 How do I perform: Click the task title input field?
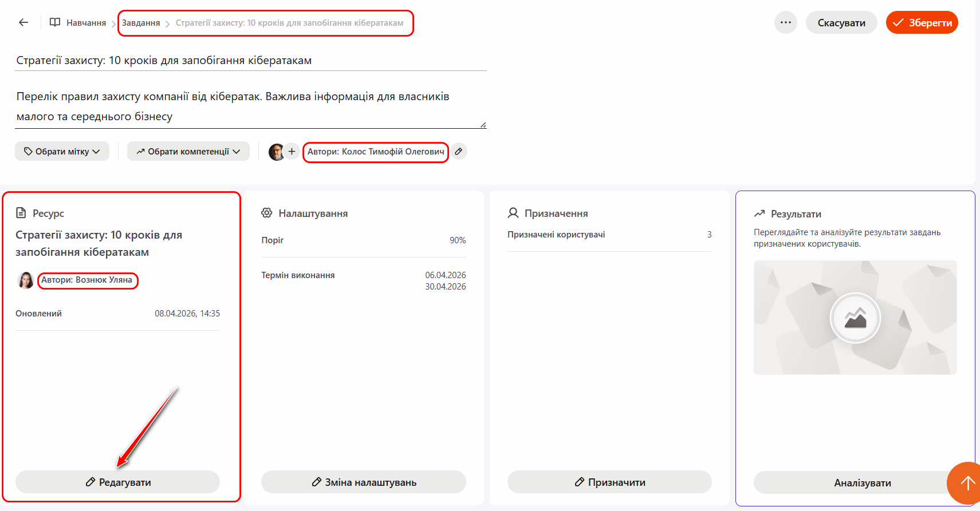[250, 61]
